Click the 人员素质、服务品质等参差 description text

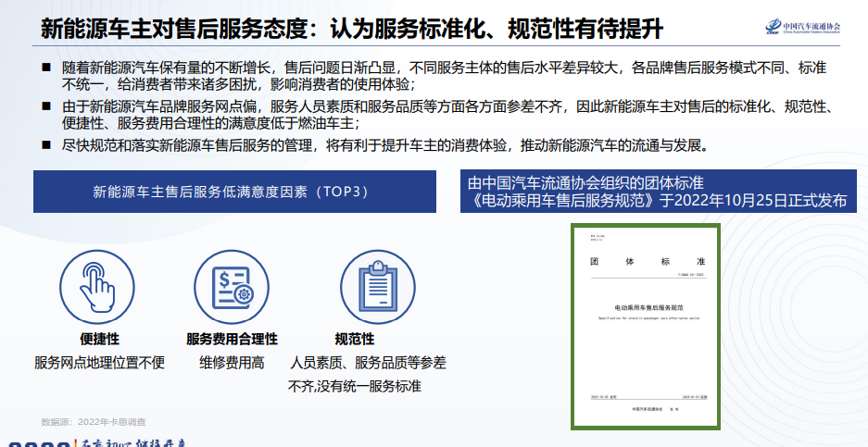[368, 362]
